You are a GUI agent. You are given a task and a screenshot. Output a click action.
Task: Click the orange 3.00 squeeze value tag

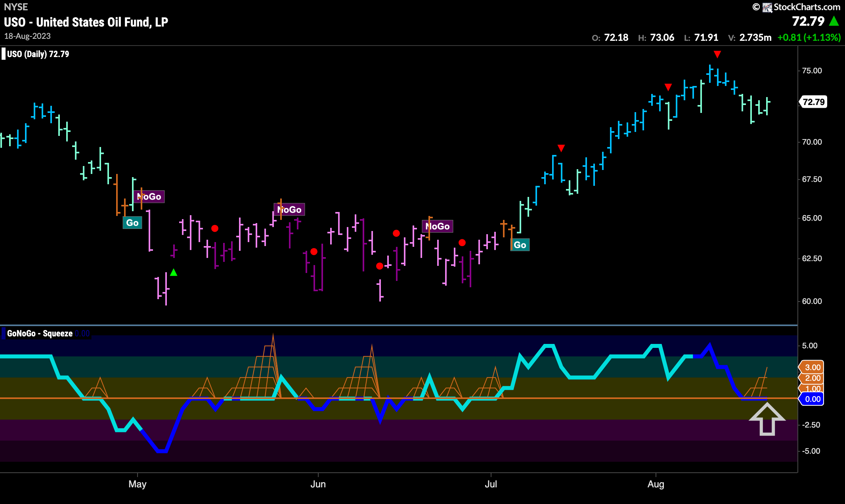click(x=812, y=367)
